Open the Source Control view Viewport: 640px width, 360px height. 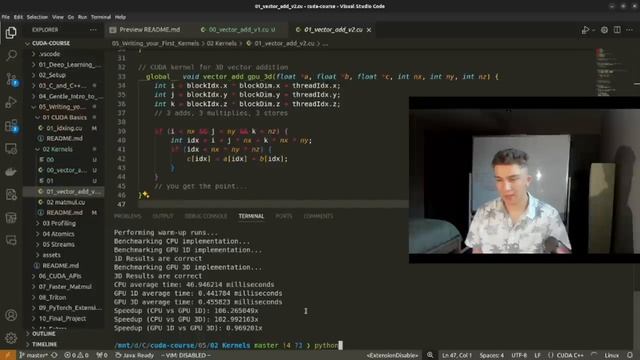click(x=11, y=79)
